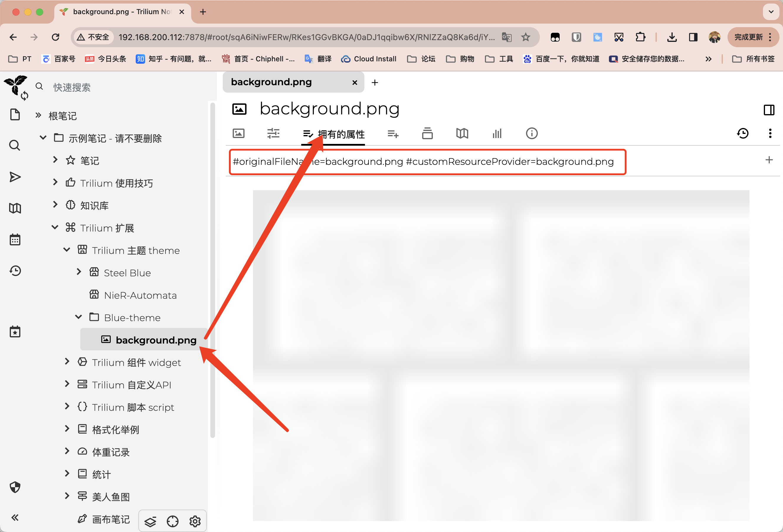
Task: Click the add attribute plus button
Action: 769,160
